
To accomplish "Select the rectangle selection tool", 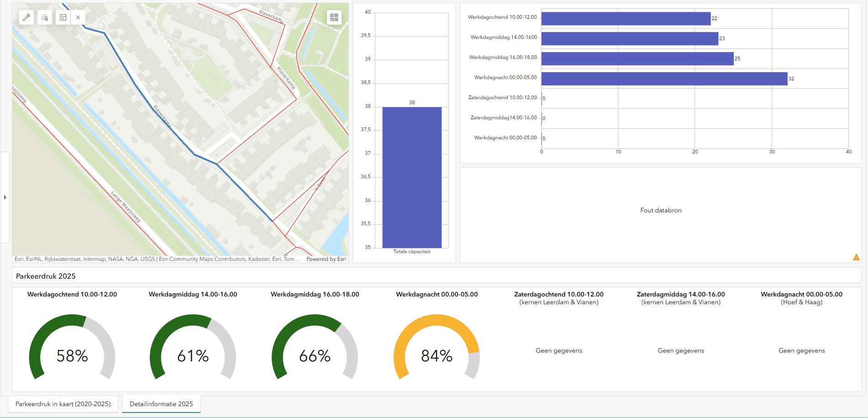I will pyautogui.click(x=63, y=17).
